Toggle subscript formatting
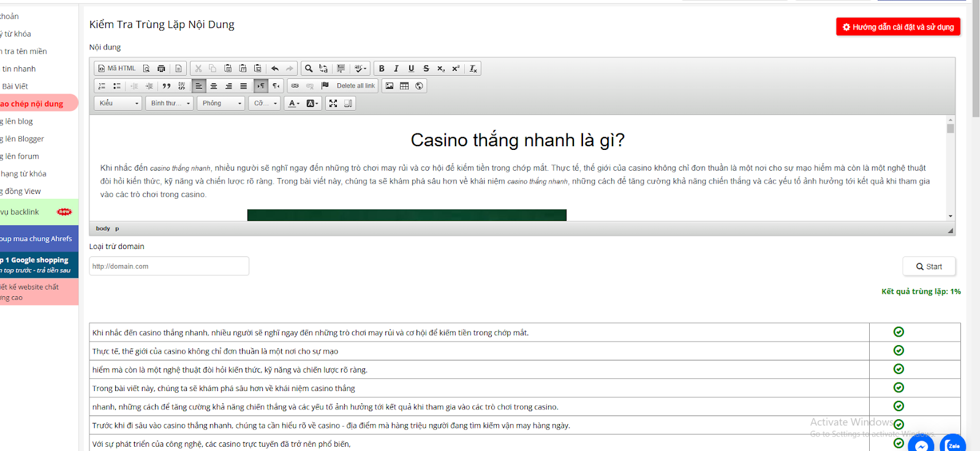980x451 pixels. (441, 69)
